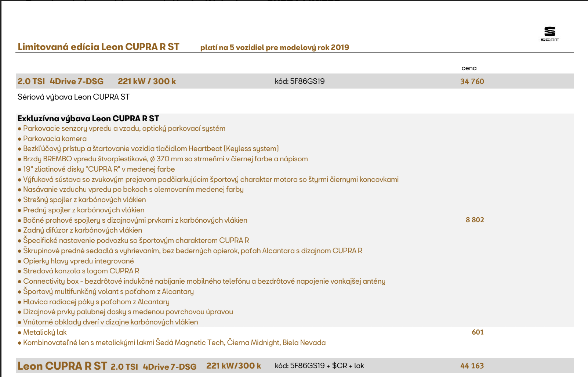Select bullet 'Športový multifunkčný volant s poťahom'

pos(106,292)
